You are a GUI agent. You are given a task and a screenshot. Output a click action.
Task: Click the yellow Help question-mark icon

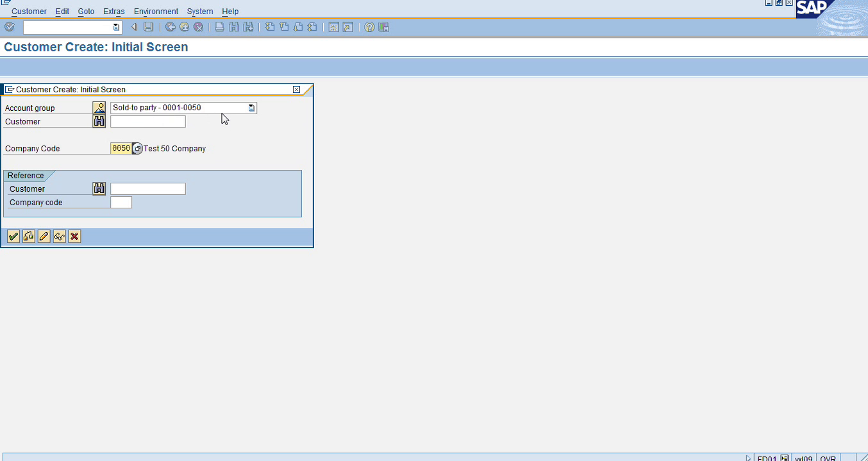coord(369,27)
